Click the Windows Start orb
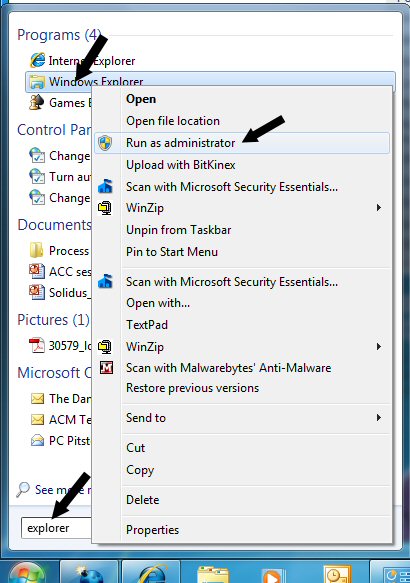 [x=26, y=574]
